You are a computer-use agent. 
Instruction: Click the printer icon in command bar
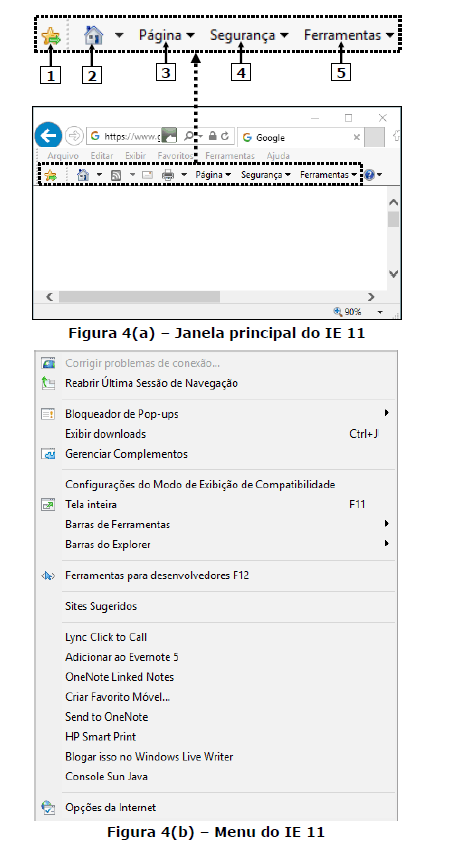[x=168, y=175]
